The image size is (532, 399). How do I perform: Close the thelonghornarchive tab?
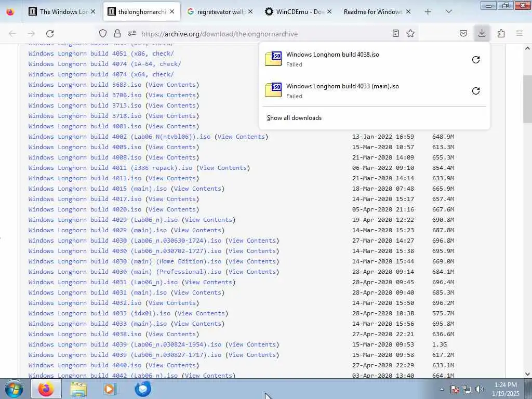tap(172, 12)
